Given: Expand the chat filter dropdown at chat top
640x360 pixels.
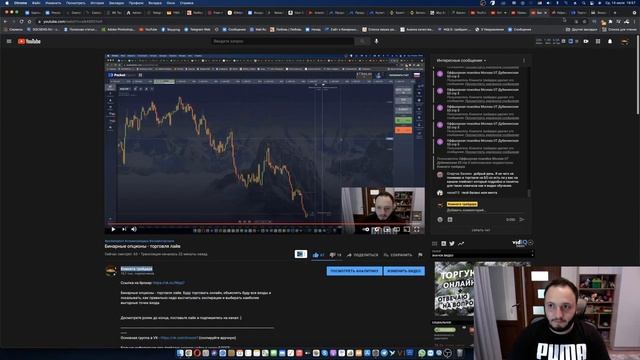Looking at the screenshot, I should [461, 60].
